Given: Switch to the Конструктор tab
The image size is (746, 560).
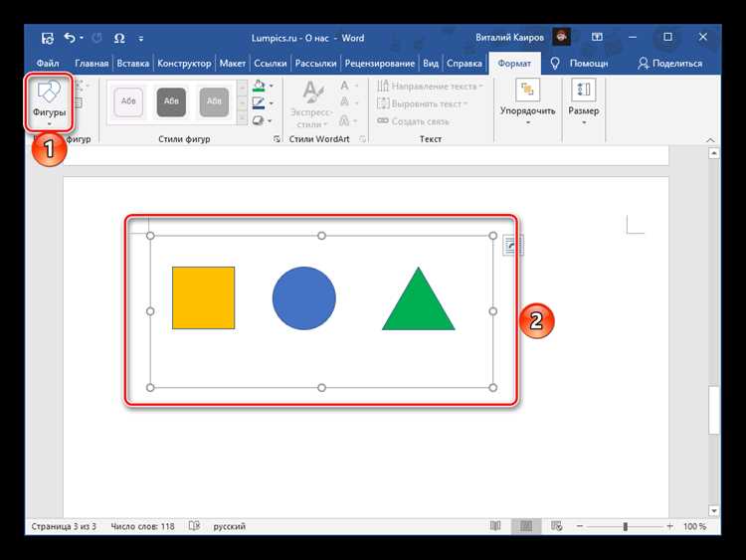Looking at the screenshot, I should pyautogui.click(x=184, y=63).
